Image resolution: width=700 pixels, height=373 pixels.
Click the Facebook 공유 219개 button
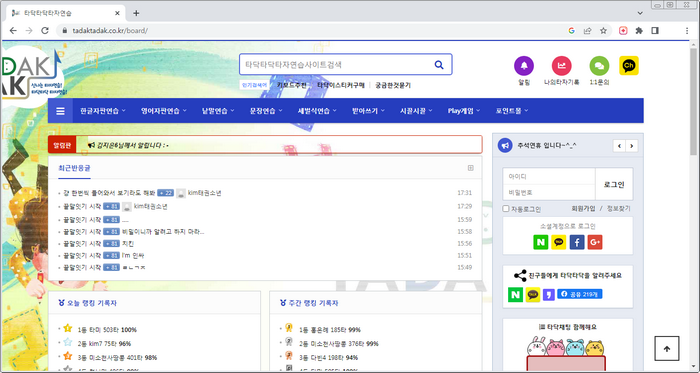coord(579,294)
